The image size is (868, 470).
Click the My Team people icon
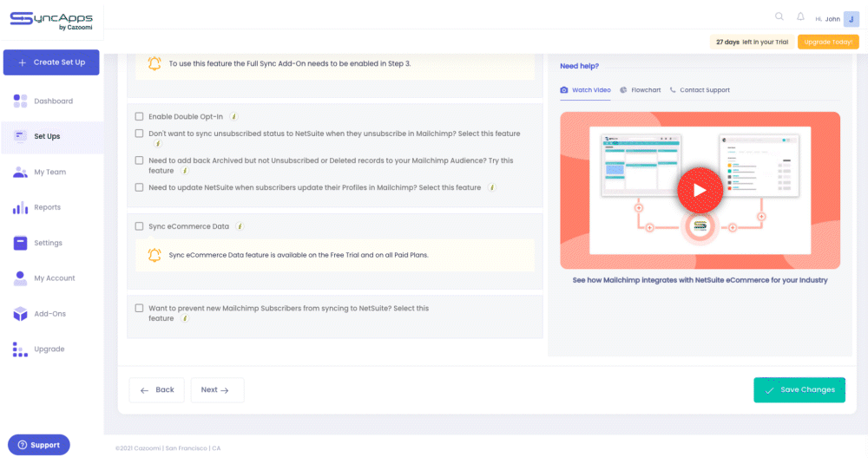click(x=21, y=172)
